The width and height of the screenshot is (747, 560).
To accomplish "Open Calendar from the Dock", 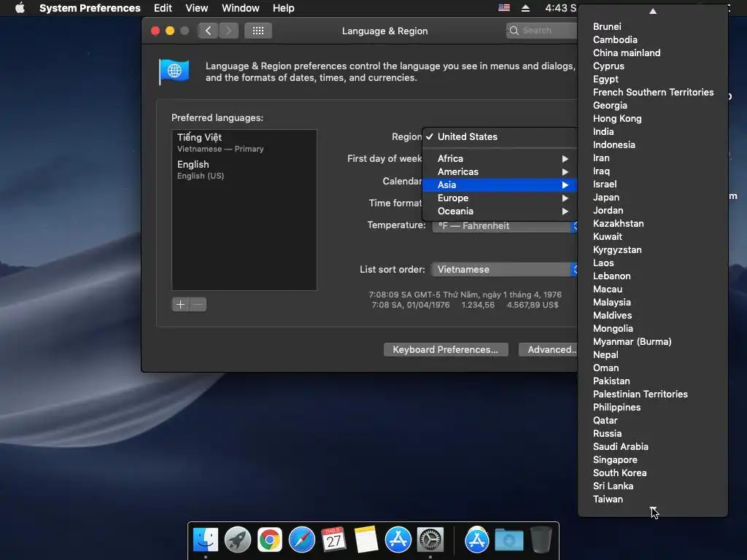I will [334, 540].
